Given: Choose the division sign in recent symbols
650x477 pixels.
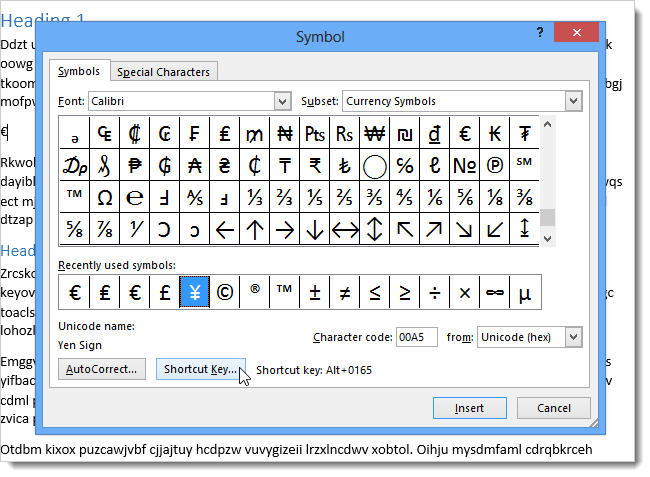Looking at the screenshot, I should [x=434, y=292].
